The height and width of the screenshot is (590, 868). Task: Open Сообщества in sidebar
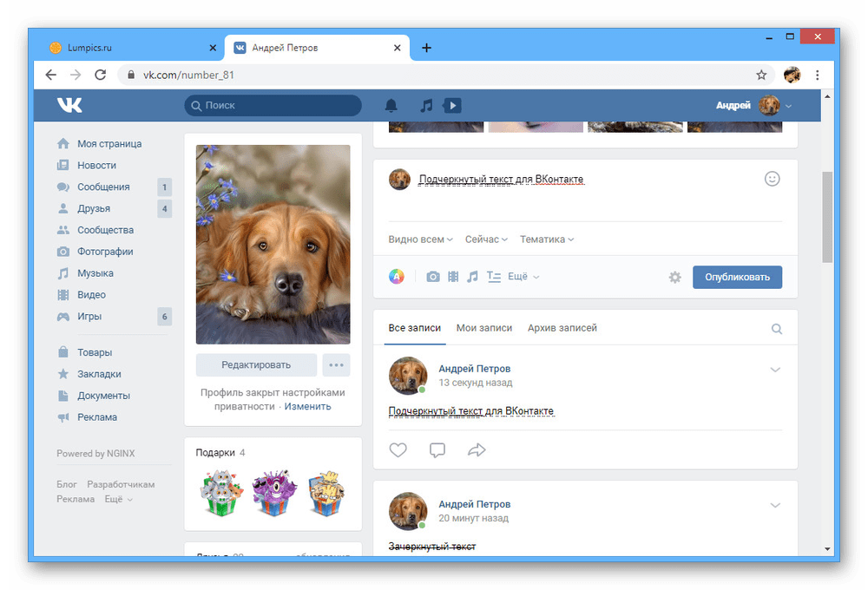pyautogui.click(x=105, y=230)
